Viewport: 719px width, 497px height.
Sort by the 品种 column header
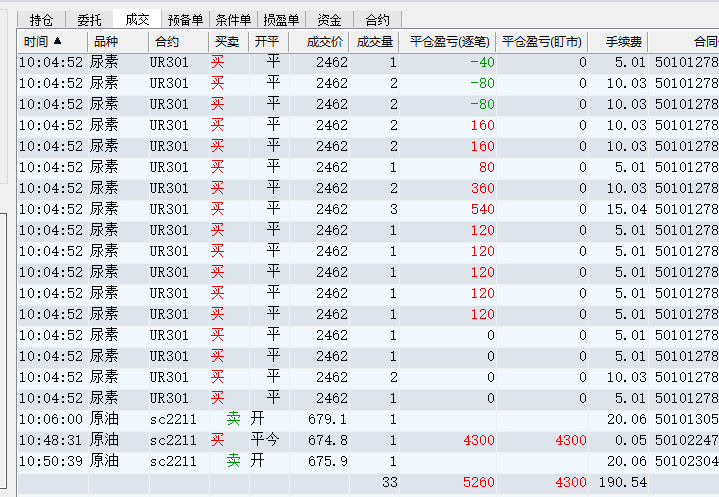point(104,41)
